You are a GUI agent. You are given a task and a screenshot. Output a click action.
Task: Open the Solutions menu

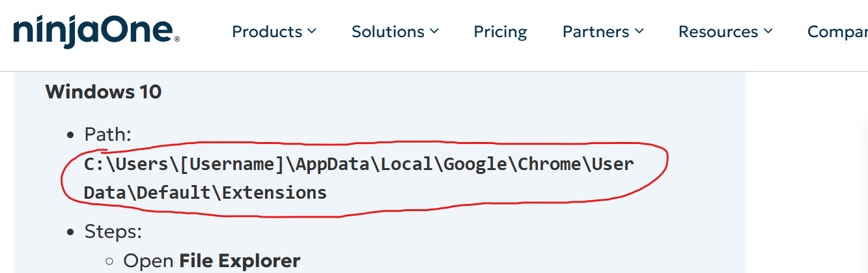tap(395, 31)
